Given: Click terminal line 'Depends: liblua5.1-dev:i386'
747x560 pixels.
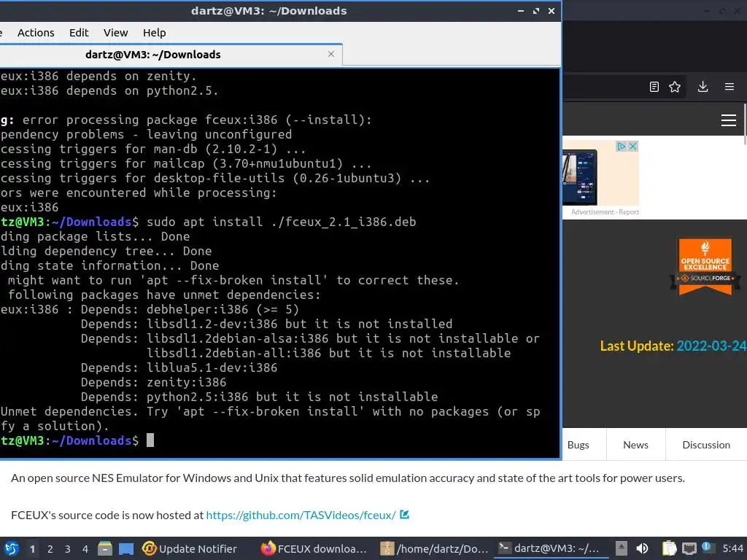Looking at the screenshot, I should [179, 367].
